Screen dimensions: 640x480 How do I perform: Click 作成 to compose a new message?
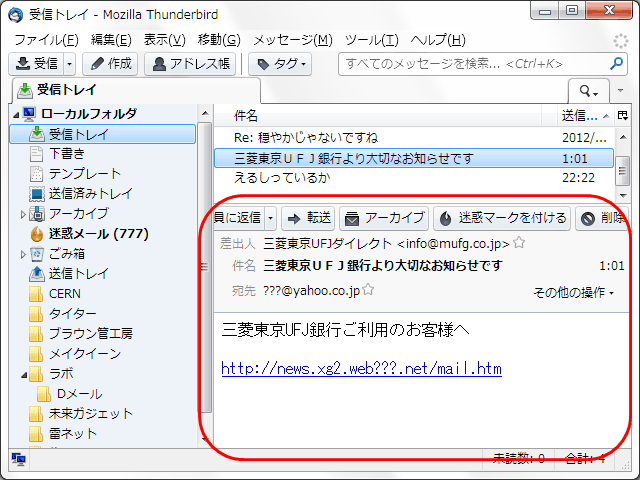[110, 63]
